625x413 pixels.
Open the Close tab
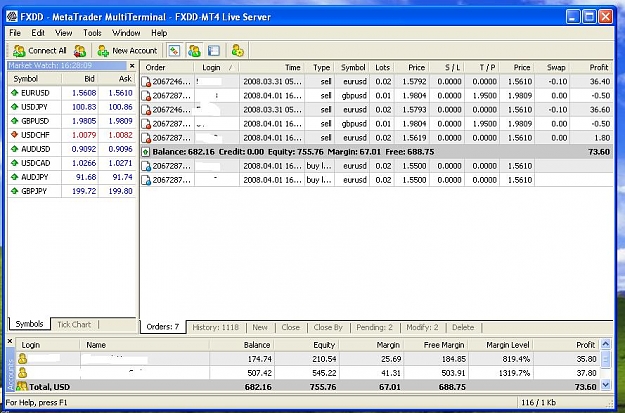(291, 328)
